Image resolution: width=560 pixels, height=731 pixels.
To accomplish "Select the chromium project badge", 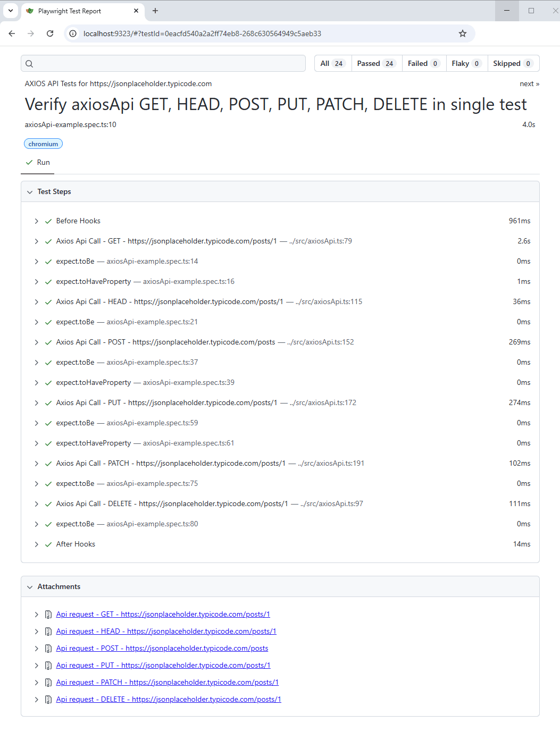I will click(x=43, y=144).
